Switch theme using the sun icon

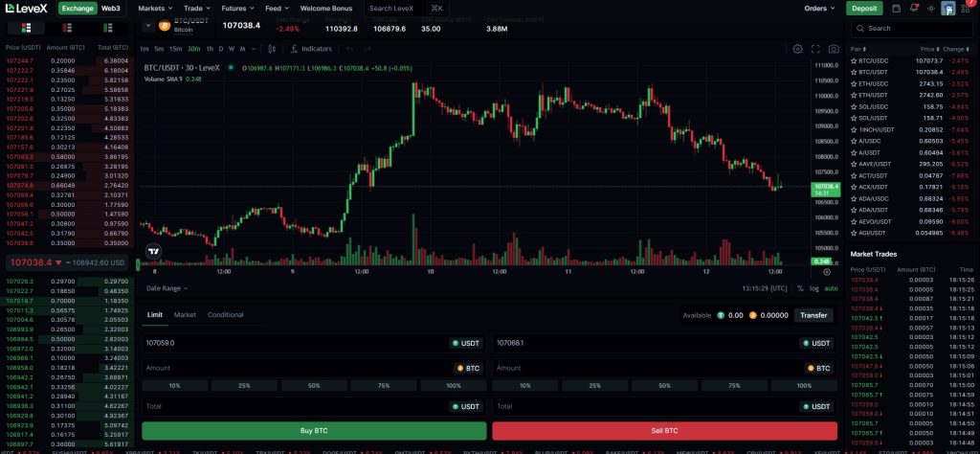[931, 8]
